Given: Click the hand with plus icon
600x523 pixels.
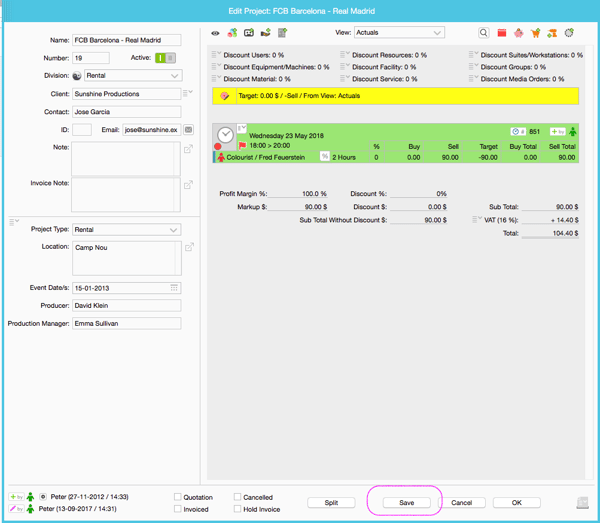Looking at the screenshot, I should coord(266,33).
